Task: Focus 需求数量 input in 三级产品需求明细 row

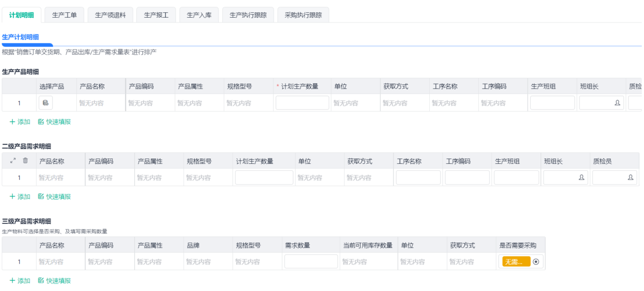Action: pos(311,261)
